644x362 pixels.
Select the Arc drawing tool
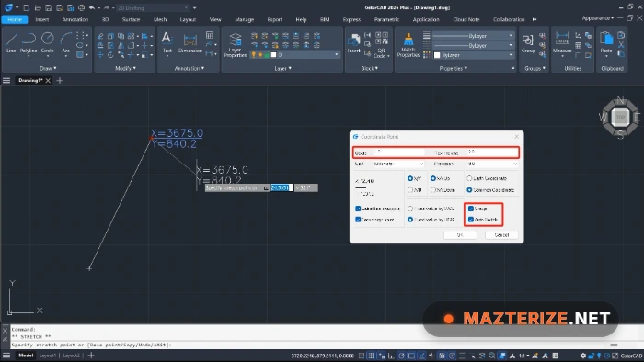pos(65,43)
